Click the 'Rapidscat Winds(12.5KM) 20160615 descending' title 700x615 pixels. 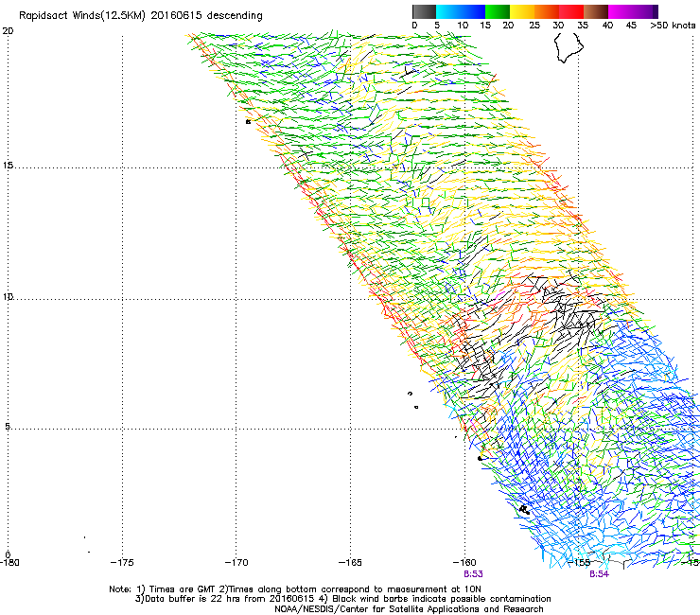141,15
